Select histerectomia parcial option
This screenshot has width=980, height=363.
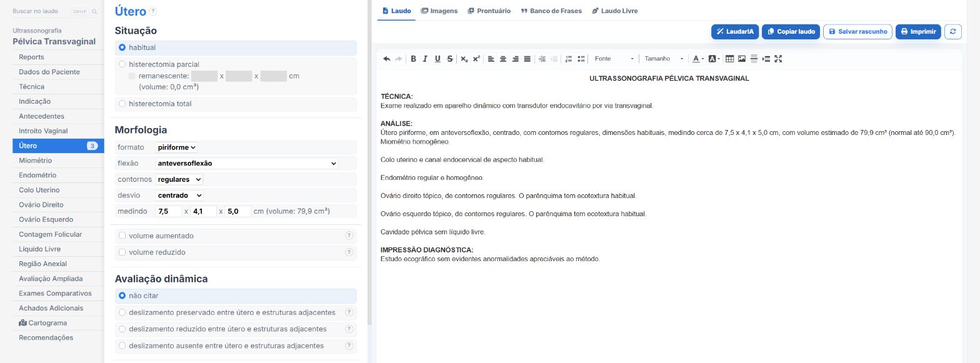[x=122, y=64]
